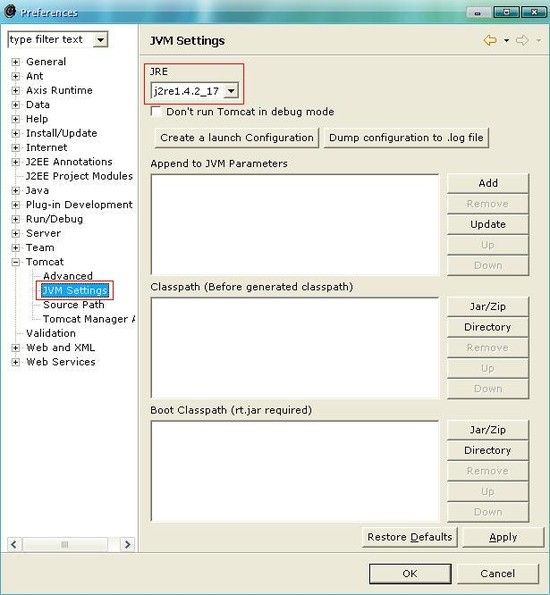Click Create a launch Configuration button
The height and width of the screenshot is (595, 550).
(236, 137)
